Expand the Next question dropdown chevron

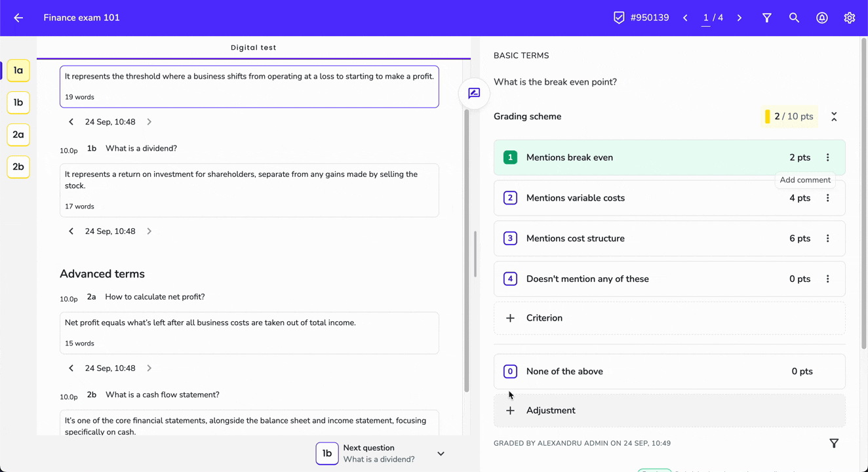441,454
